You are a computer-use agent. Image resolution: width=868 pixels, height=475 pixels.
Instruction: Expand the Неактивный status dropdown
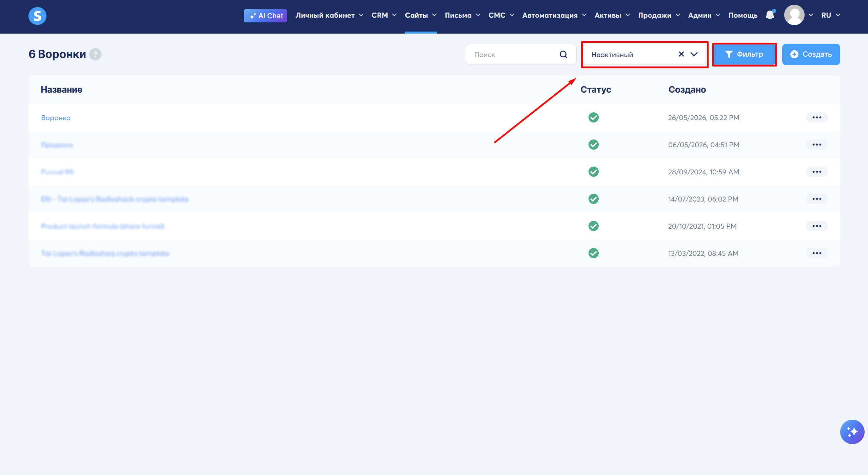click(694, 54)
